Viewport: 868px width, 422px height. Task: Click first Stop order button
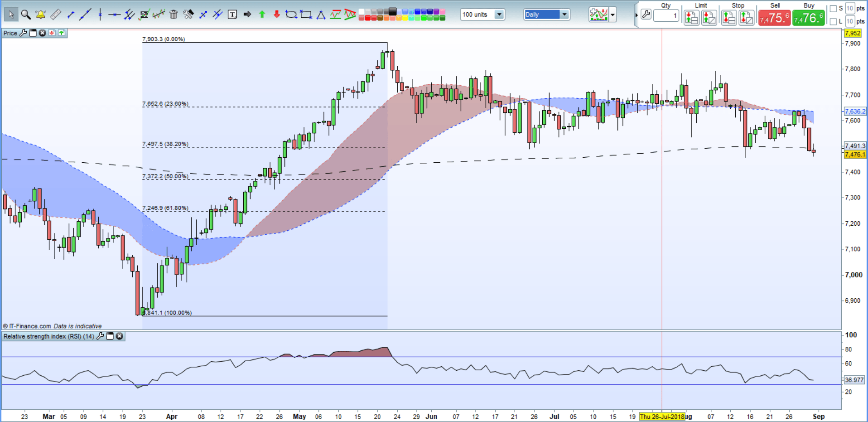(728, 18)
